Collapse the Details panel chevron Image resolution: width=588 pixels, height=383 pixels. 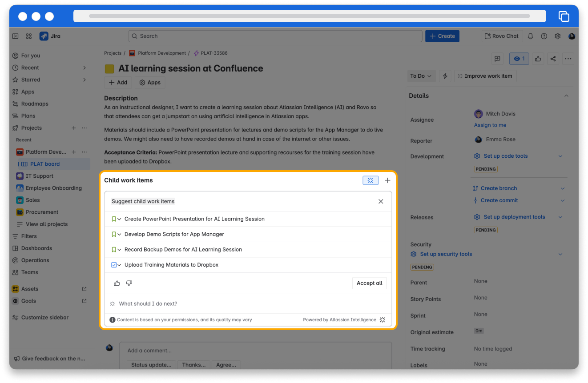pyautogui.click(x=566, y=96)
